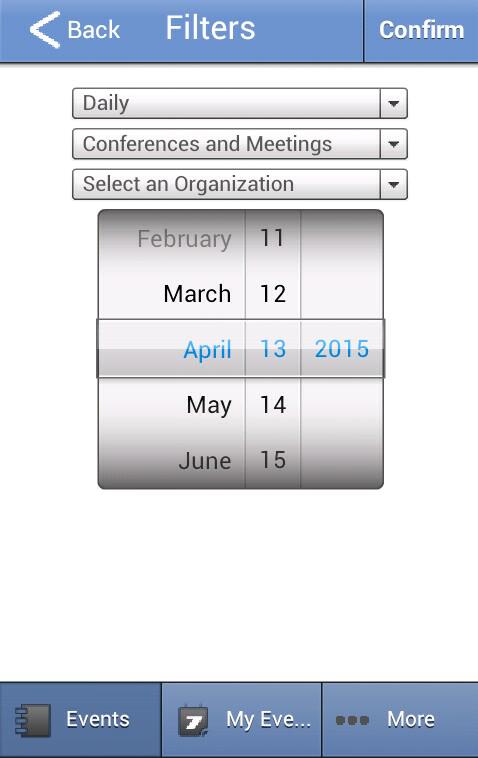Choose February in the date picker
Viewport: 478px width, 758px height.
(184, 239)
